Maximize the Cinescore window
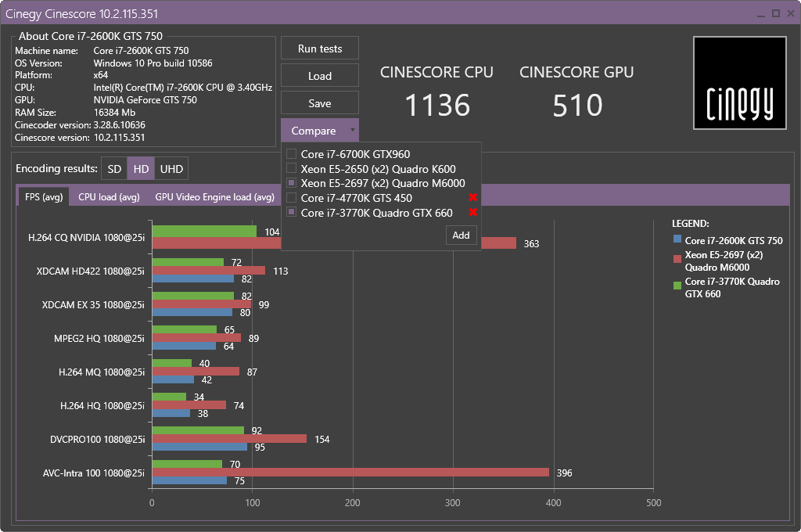801x532 pixels. [x=776, y=13]
